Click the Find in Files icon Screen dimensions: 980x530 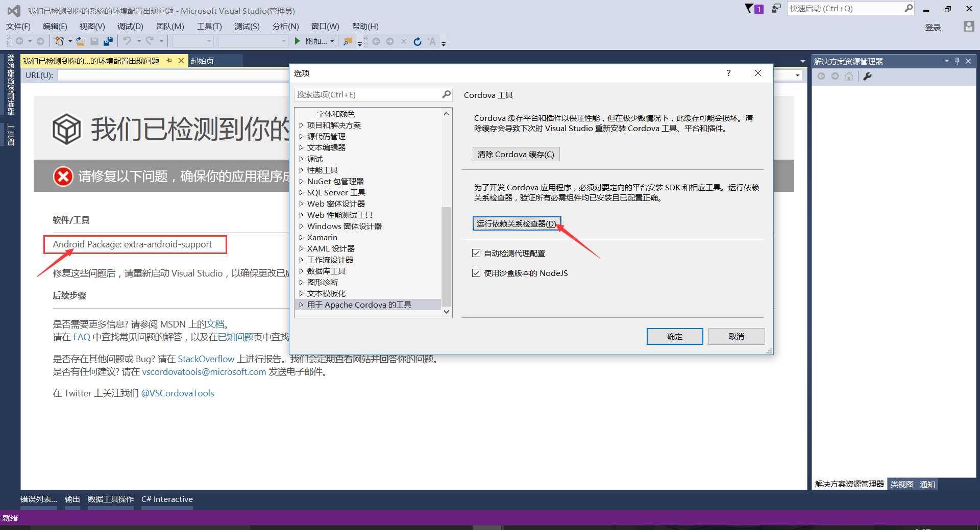click(x=348, y=41)
